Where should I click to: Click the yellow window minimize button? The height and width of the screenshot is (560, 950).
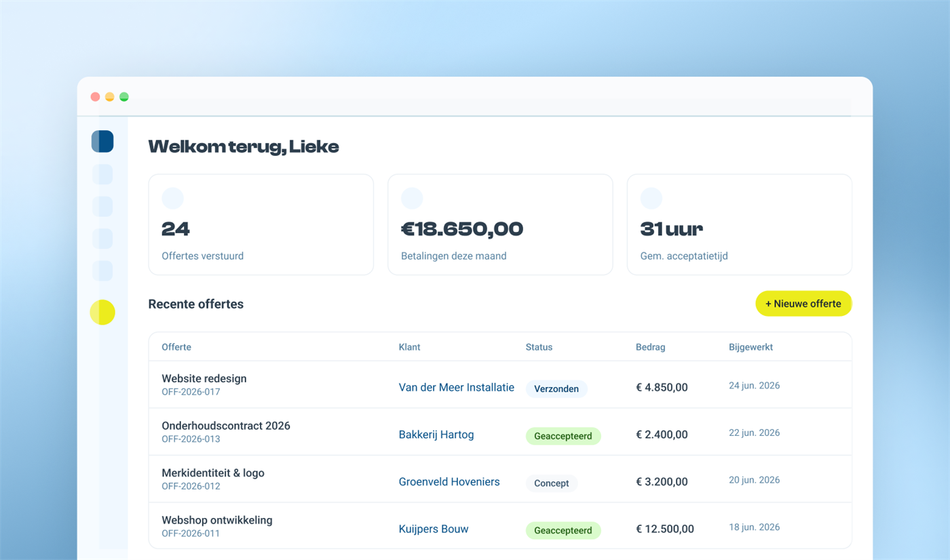[x=109, y=97]
